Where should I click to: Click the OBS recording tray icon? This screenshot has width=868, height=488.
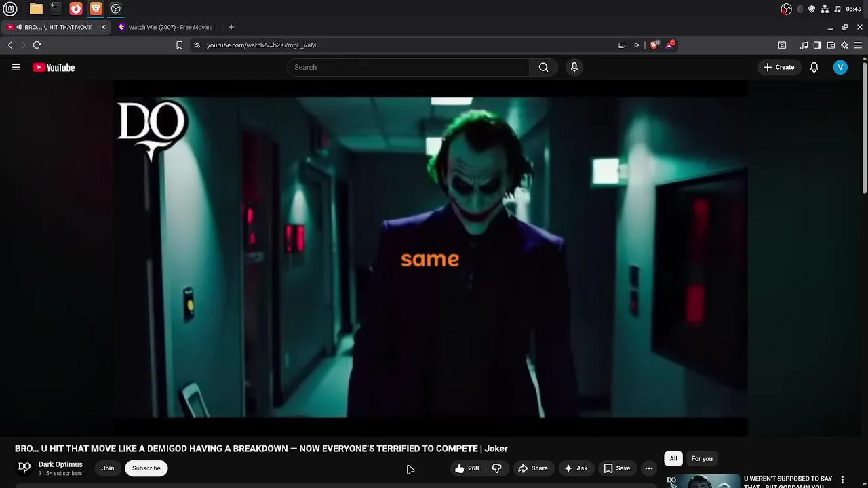tap(786, 9)
